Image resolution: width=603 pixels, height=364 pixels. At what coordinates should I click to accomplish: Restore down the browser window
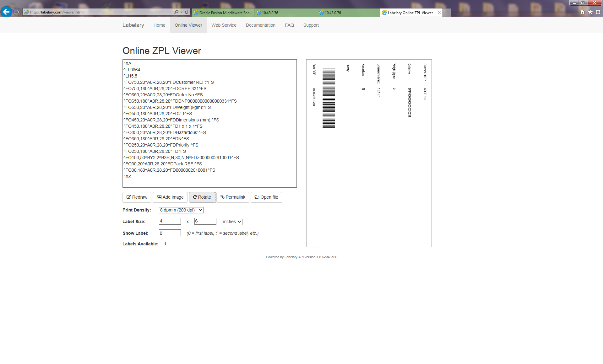[x=583, y=3]
